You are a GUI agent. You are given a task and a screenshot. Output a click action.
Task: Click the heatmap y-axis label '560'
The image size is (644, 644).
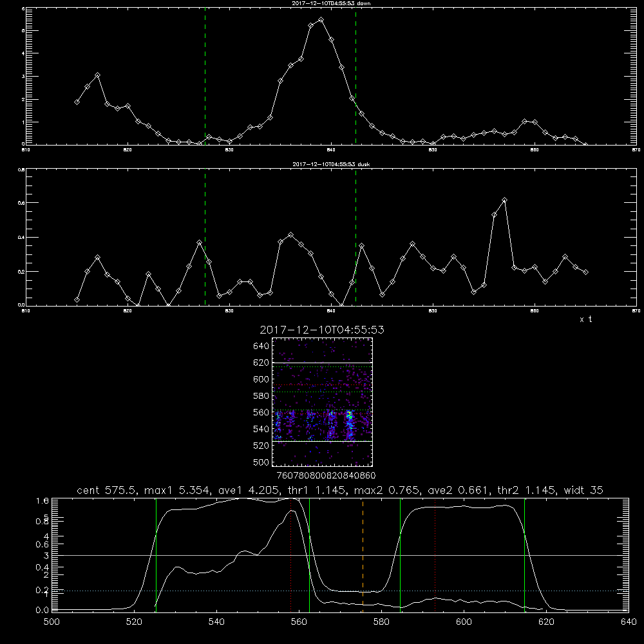(261, 413)
